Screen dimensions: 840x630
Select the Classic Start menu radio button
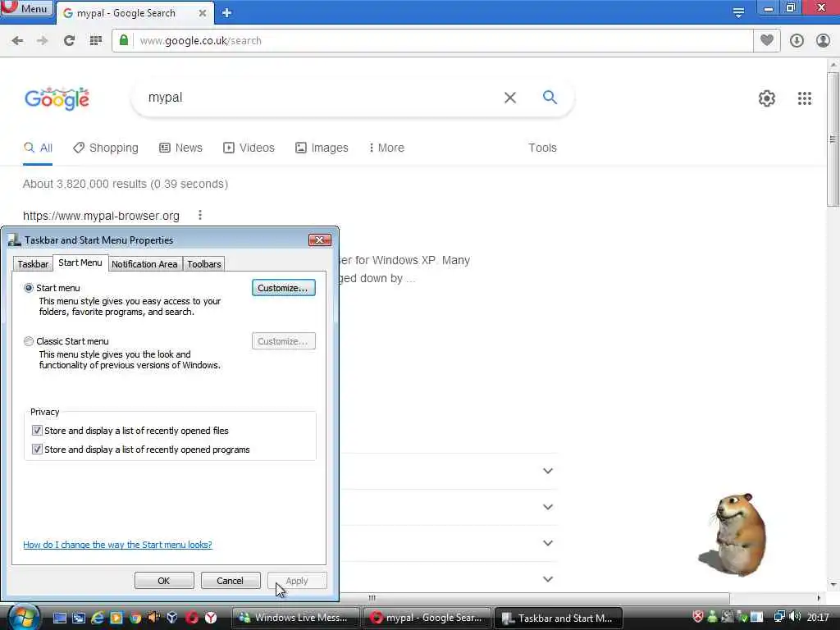click(29, 341)
